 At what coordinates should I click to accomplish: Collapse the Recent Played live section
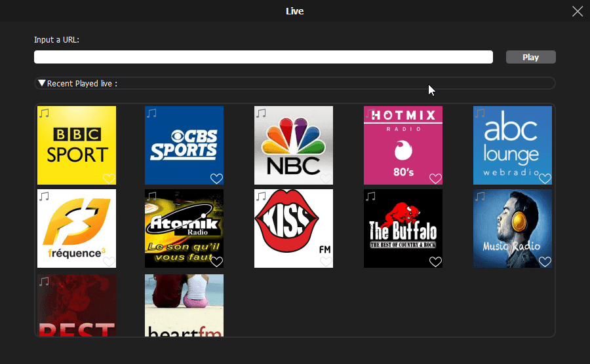point(42,83)
